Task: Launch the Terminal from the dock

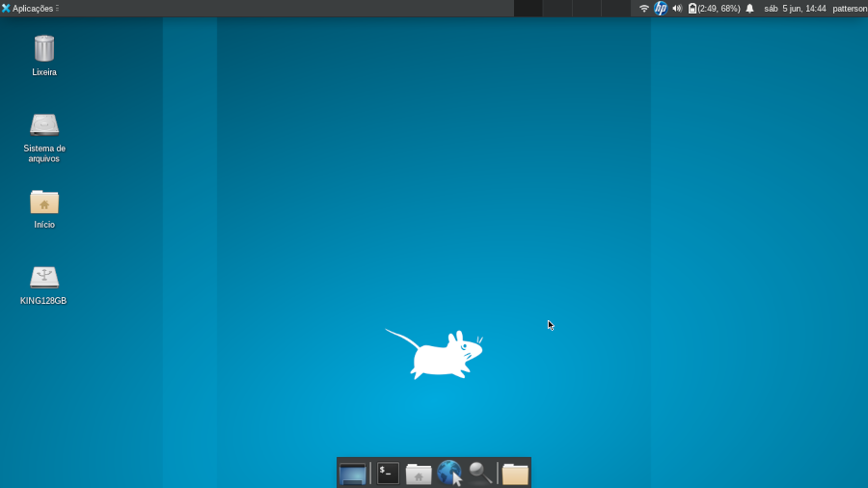Action: tap(388, 474)
